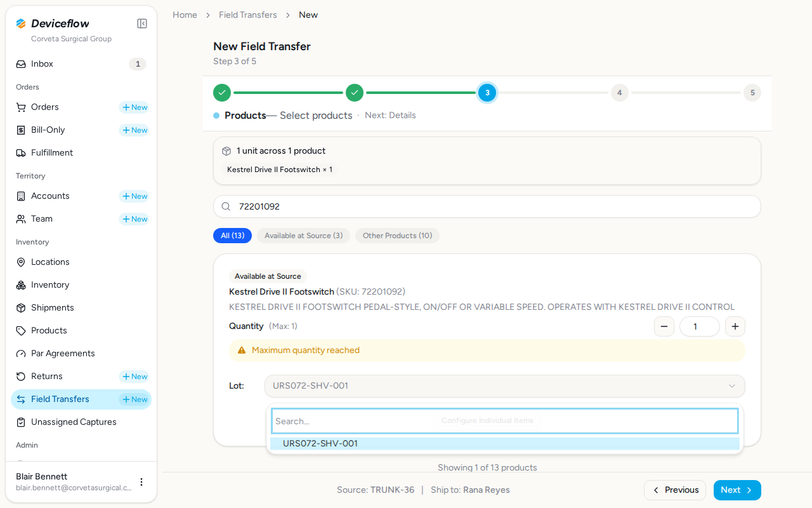Click New button next to Returns
This screenshot has height=508, width=812.
tap(134, 377)
